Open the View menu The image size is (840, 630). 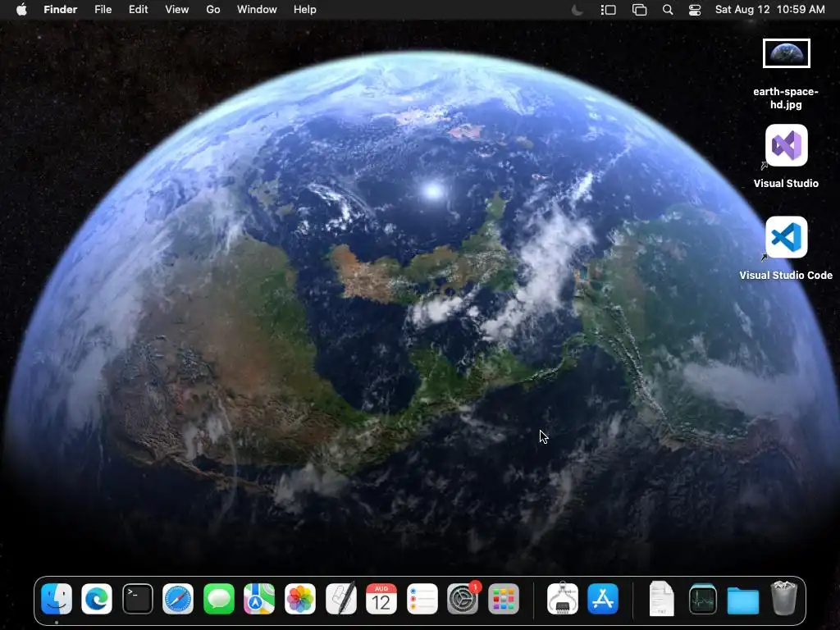(x=177, y=10)
